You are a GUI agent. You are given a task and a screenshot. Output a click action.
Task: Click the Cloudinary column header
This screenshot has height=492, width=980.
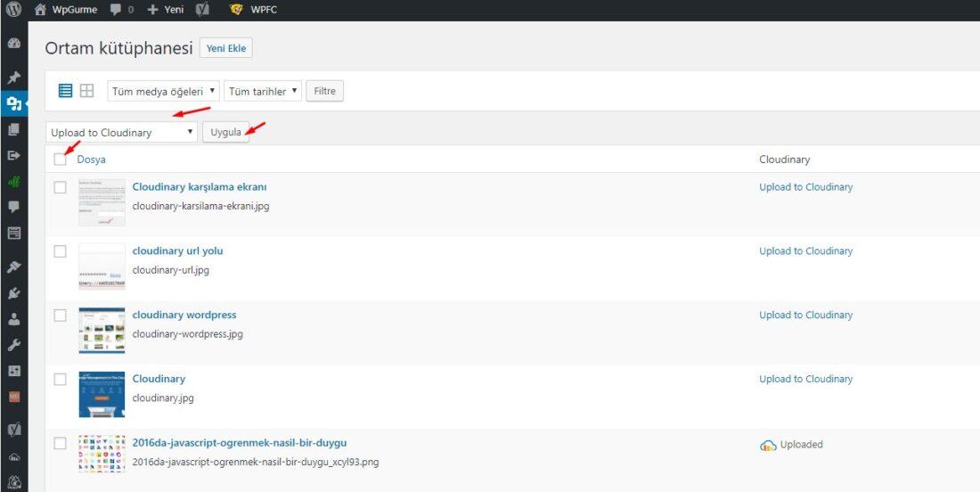point(784,160)
